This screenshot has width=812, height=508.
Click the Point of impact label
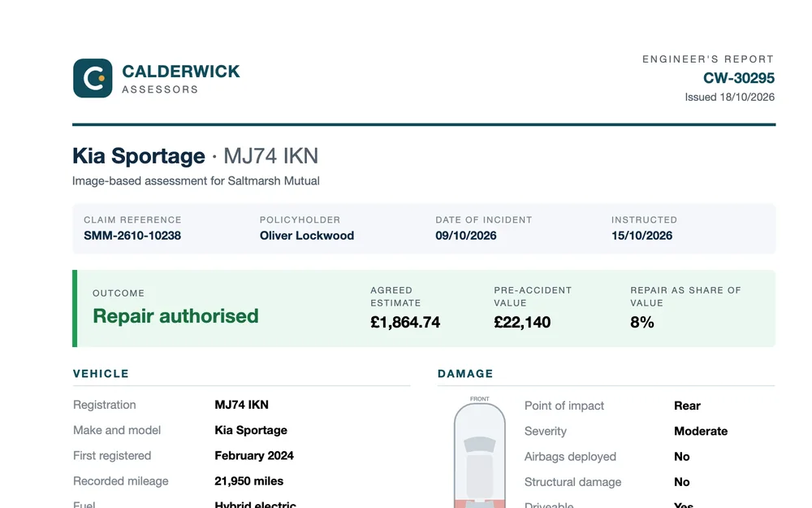564,406
